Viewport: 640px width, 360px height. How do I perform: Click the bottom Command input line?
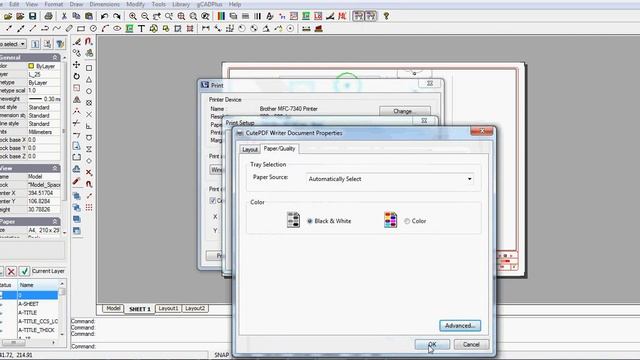coord(151,347)
